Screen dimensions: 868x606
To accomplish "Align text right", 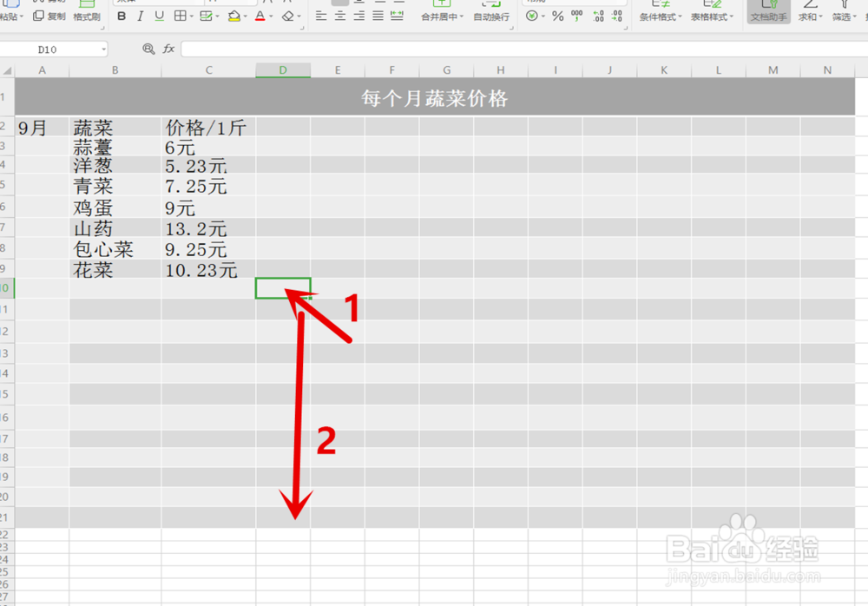I will pyautogui.click(x=358, y=16).
